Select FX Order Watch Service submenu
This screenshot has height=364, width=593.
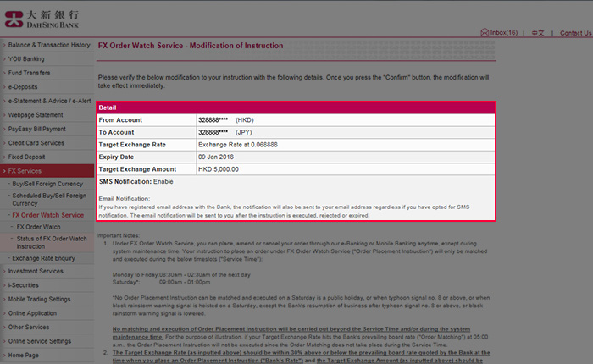point(47,215)
